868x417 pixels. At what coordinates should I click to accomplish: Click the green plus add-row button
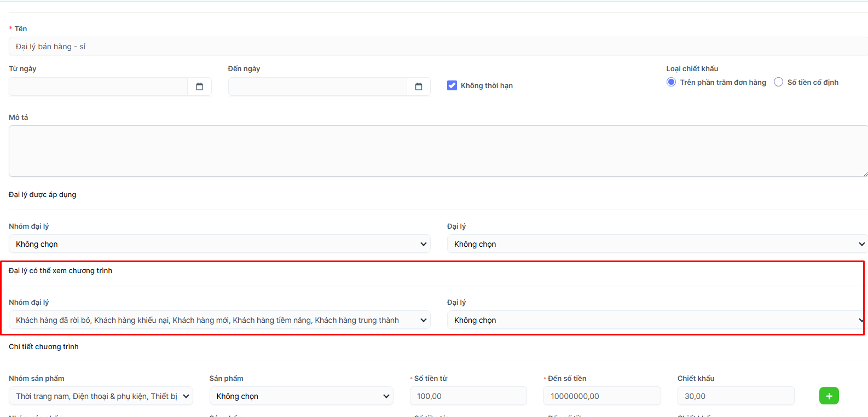click(x=829, y=396)
